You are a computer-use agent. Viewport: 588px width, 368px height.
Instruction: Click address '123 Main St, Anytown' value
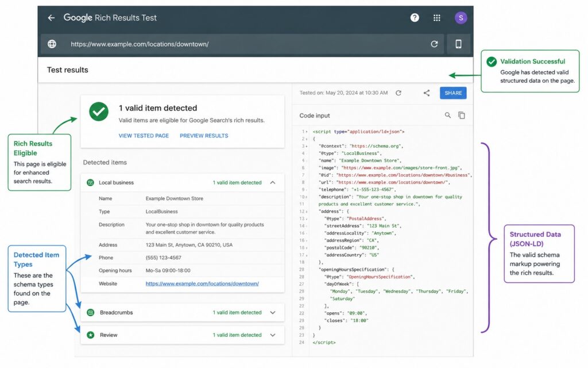[x=189, y=245]
